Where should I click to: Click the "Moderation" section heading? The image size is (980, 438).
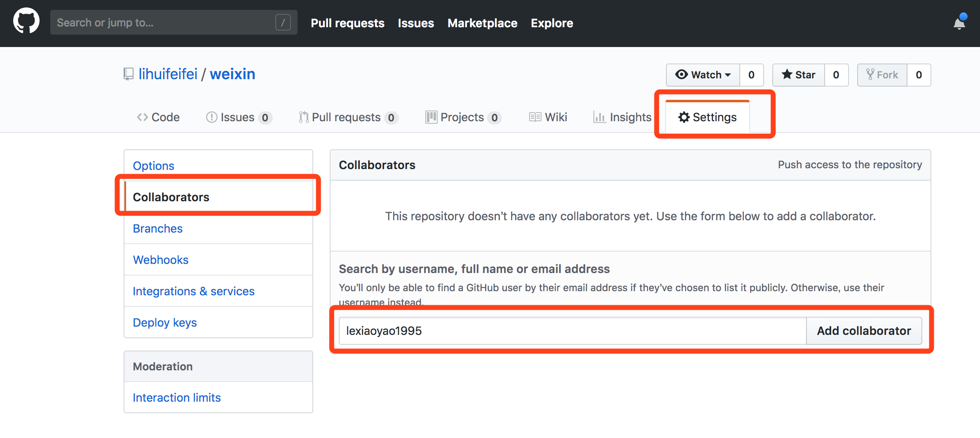tap(162, 366)
